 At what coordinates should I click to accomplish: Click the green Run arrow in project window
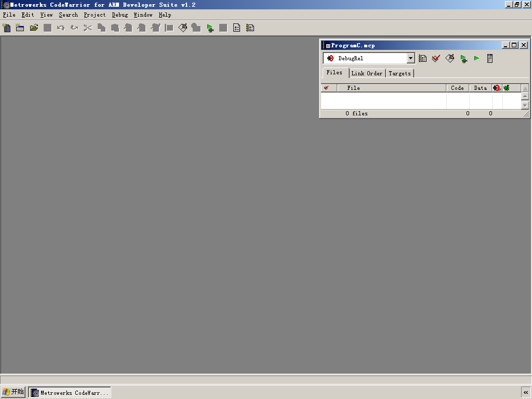(476, 58)
